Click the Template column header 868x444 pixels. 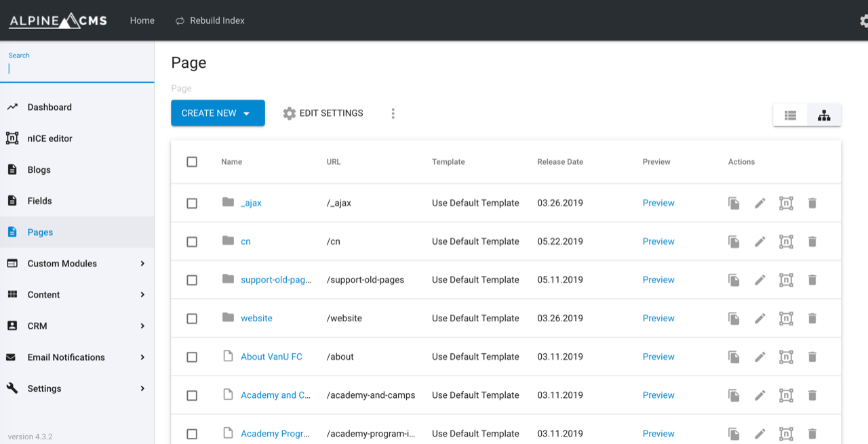coord(448,162)
